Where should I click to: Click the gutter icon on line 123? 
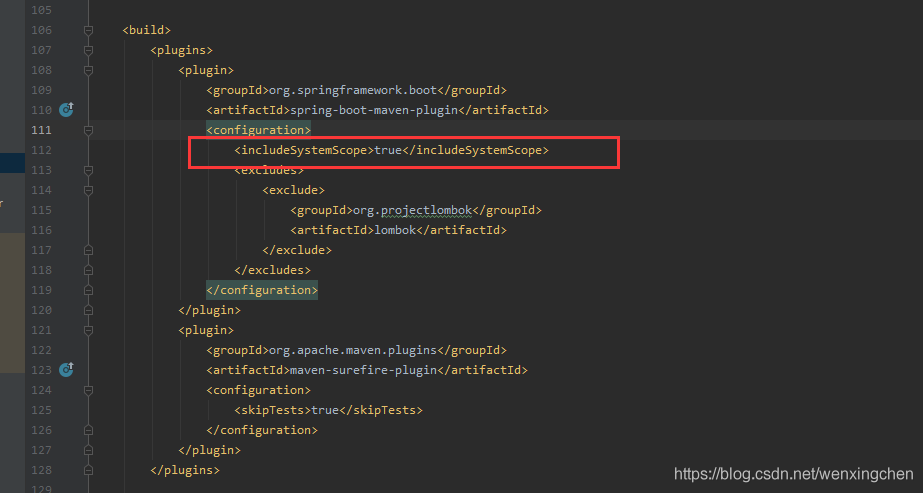[x=67, y=369]
